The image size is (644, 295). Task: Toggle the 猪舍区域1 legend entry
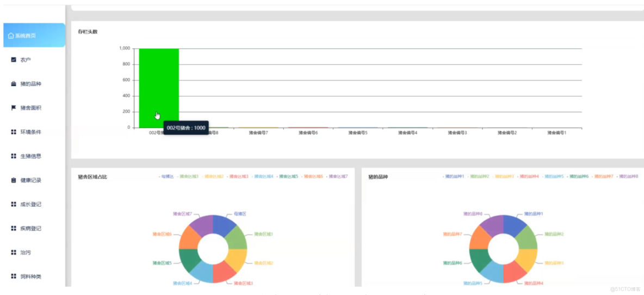pos(188,177)
